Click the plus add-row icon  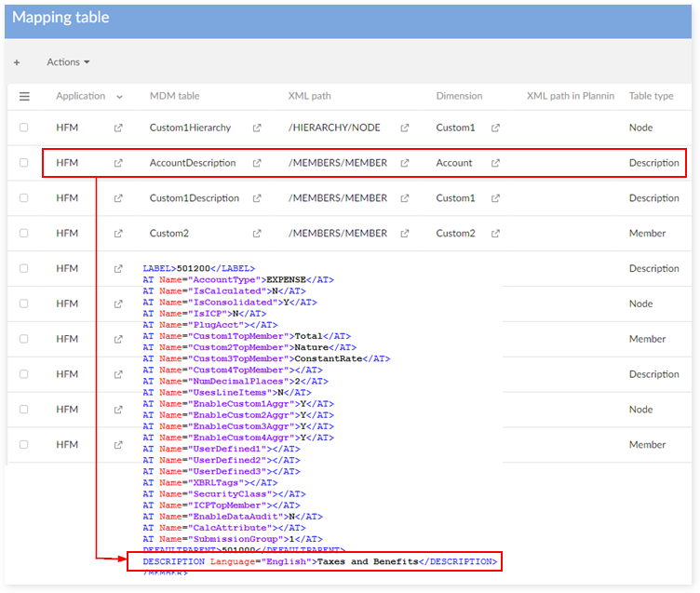[x=17, y=62]
